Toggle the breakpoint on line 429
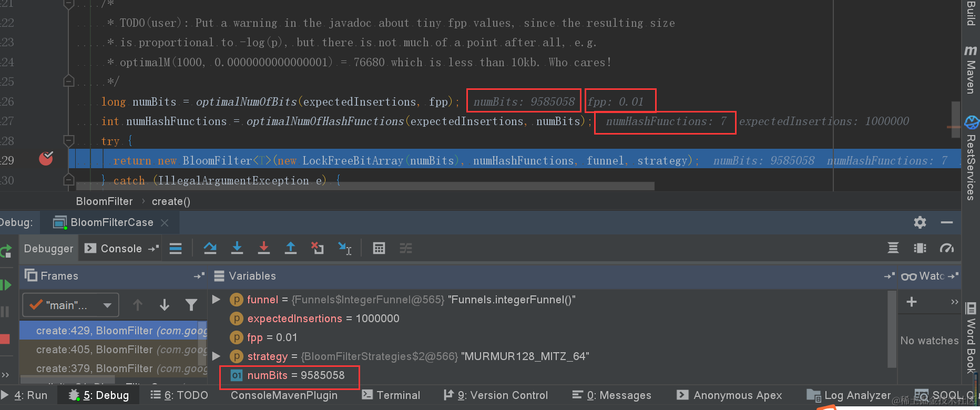 (46, 158)
